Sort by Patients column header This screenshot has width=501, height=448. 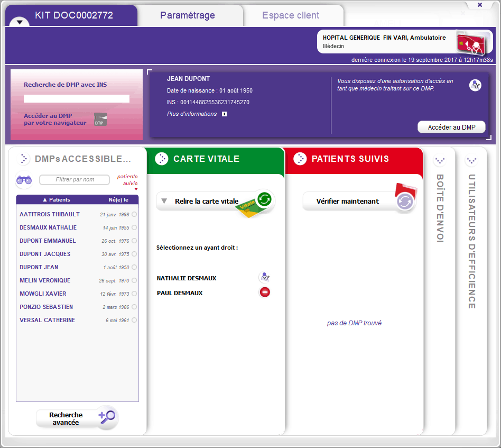57,199
